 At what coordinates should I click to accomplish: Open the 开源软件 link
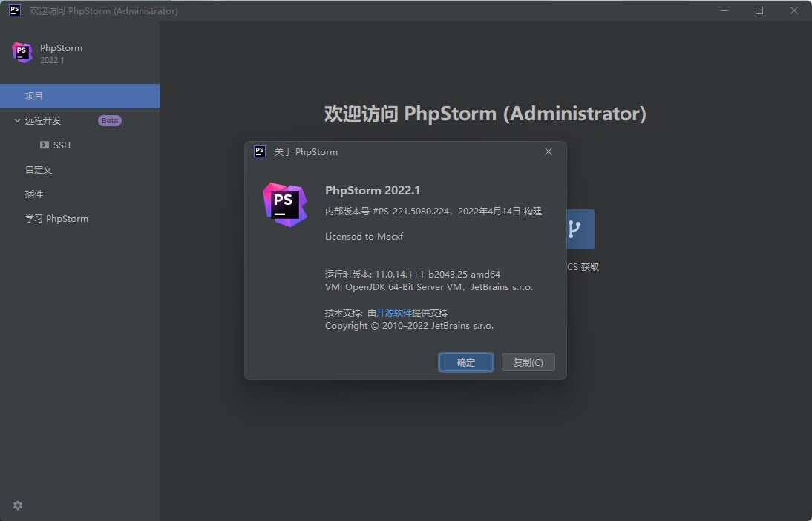point(393,312)
